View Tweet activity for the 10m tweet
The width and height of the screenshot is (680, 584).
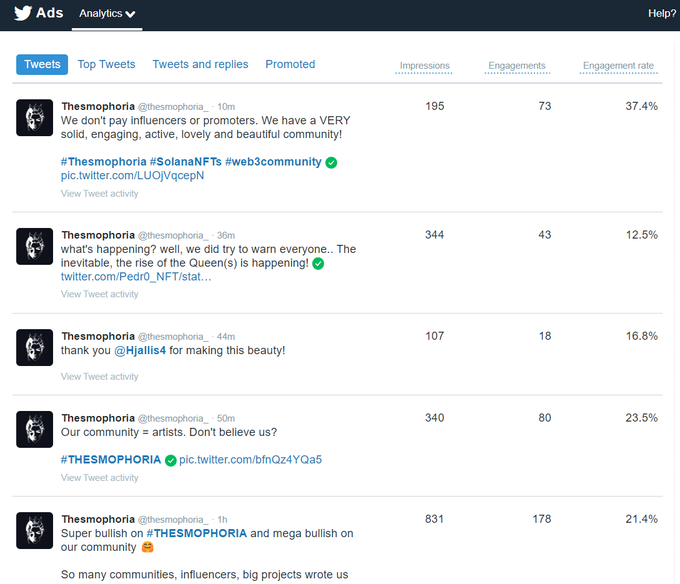click(99, 194)
